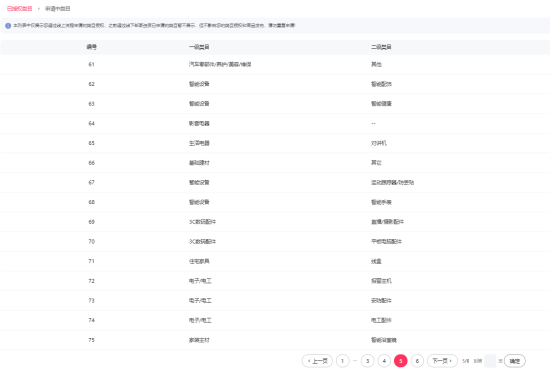Confirm page jump with 确定 button
The image size is (550, 374).
click(x=515, y=361)
